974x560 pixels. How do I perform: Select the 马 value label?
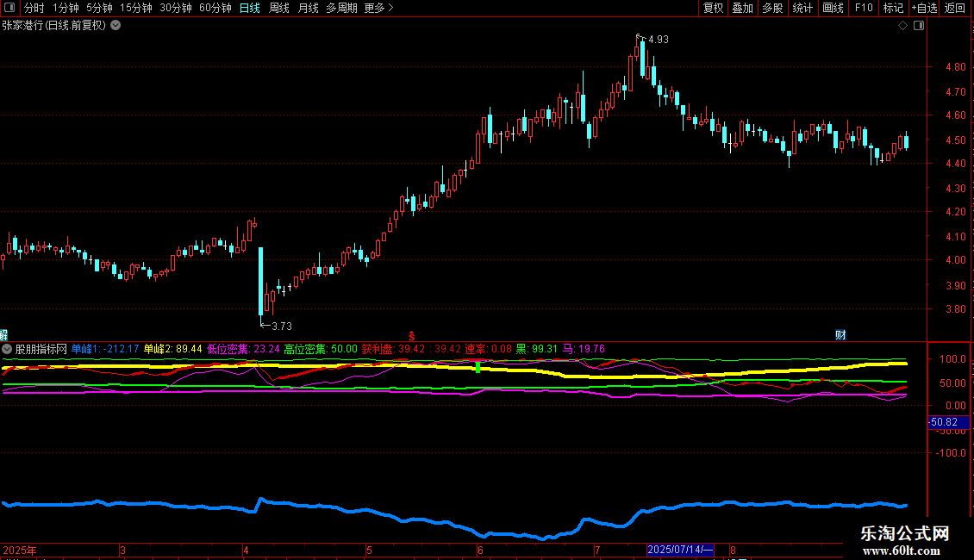click(x=584, y=350)
